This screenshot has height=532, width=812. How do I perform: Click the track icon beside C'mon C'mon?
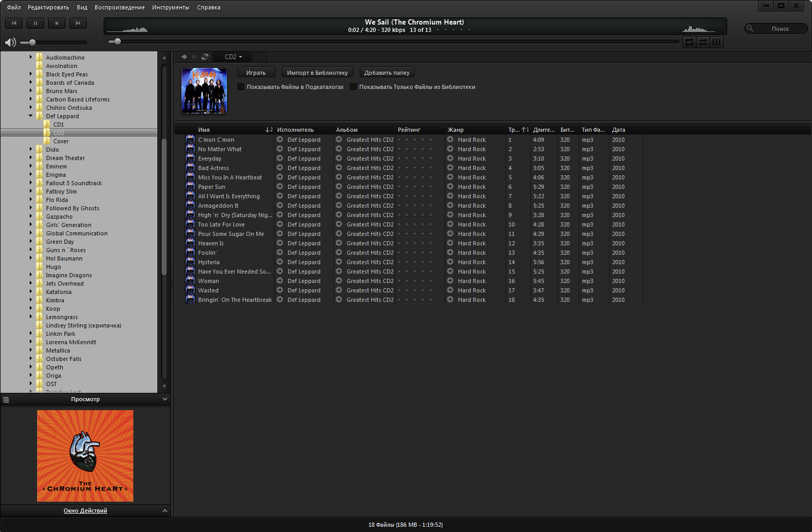point(190,140)
